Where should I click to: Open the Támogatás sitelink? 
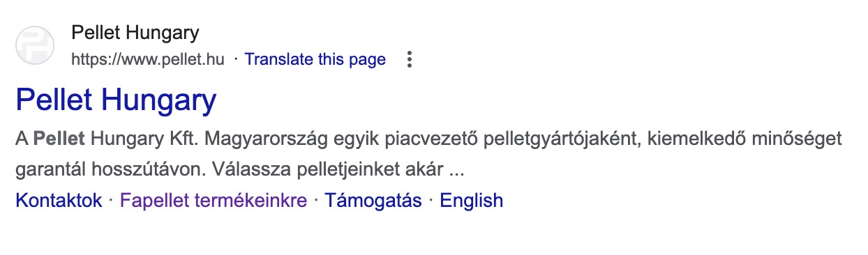(x=373, y=201)
